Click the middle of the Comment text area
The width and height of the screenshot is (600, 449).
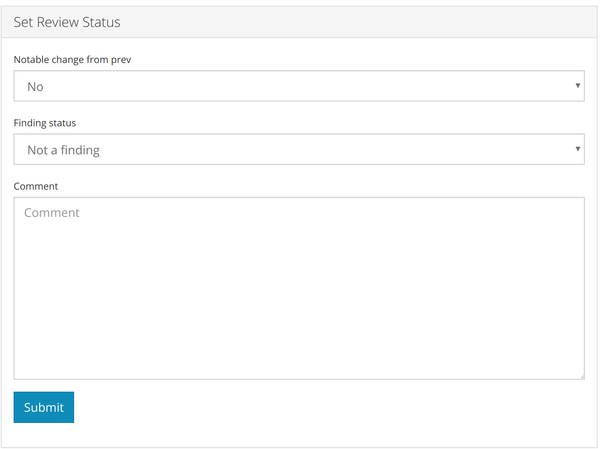click(x=299, y=288)
